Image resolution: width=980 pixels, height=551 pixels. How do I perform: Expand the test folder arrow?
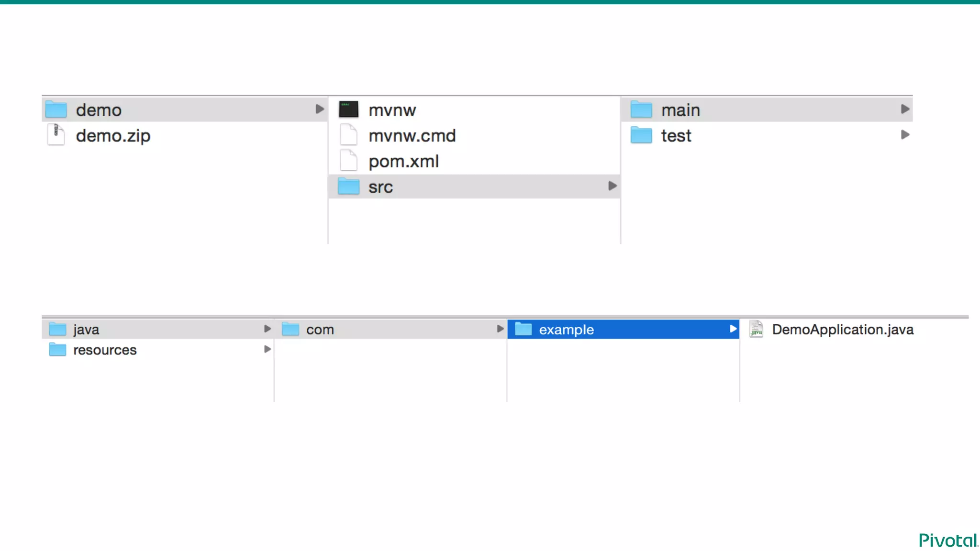[905, 135]
